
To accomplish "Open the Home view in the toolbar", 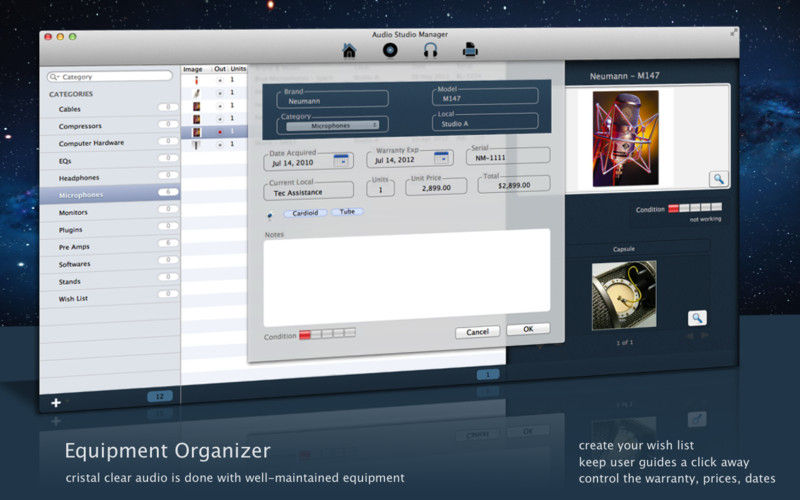I will [350, 51].
